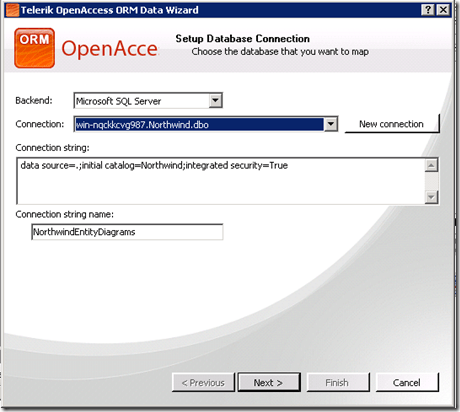460x412 pixels.
Task: Click inside the Connection string text area
Action: [221, 181]
